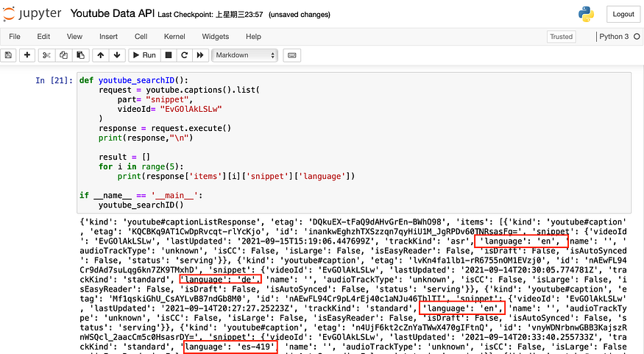This screenshot has height=354, width=644.
Task: Click the Jupyter logo
Action: point(32,13)
